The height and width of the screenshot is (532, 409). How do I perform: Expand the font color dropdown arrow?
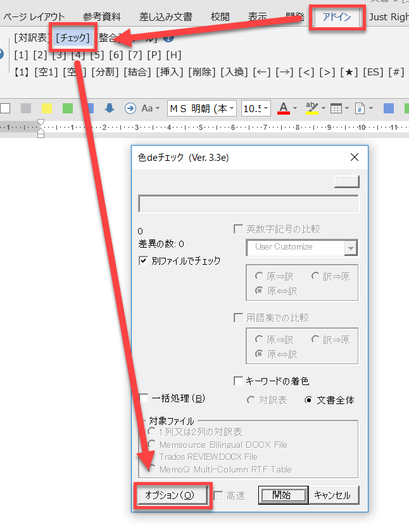point(296,108)
